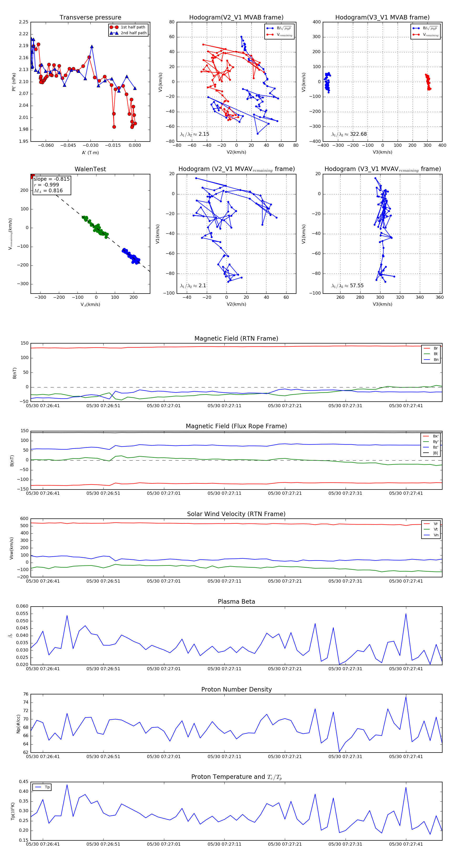
Task: Select the '2nd half path' legend entry
Action: (x=128, y=33)
